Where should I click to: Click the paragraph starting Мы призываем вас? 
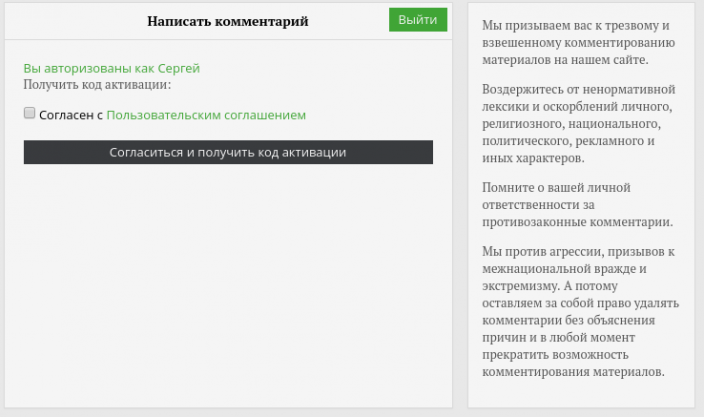578,42
